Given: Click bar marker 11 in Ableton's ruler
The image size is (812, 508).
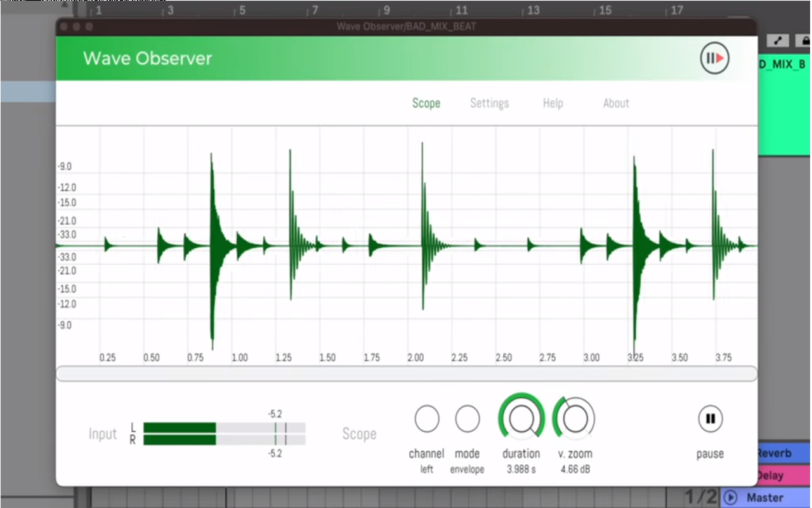Looking at the screenshot, I should click(462, 11).
